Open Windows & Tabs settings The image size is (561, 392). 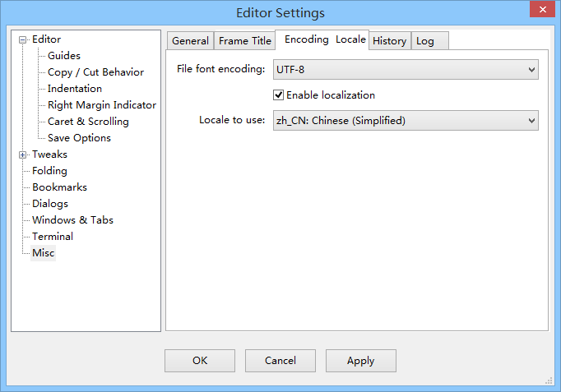[x=72, y=220]
